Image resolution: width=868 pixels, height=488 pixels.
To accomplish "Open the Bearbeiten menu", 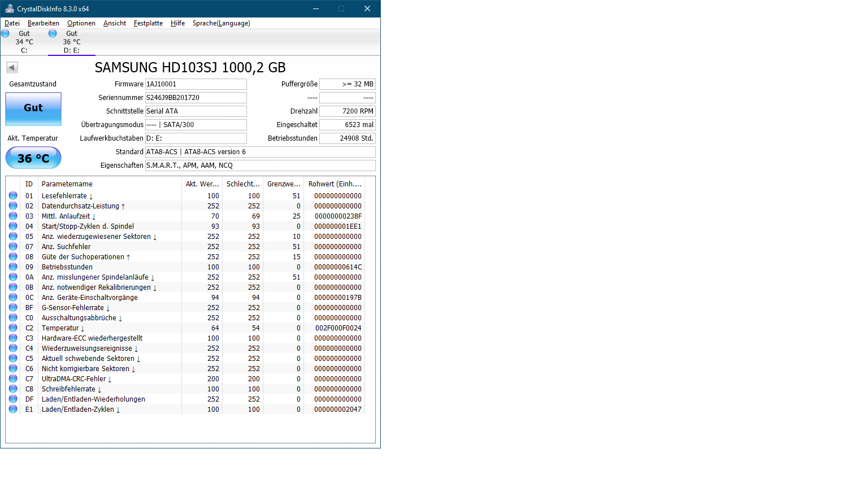I will coord(44,23).
